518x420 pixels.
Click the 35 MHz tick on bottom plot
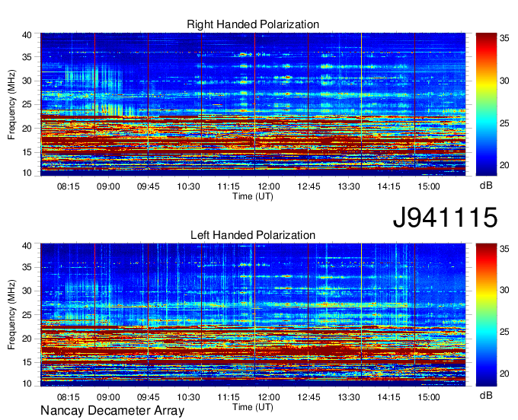pos(27,267)
